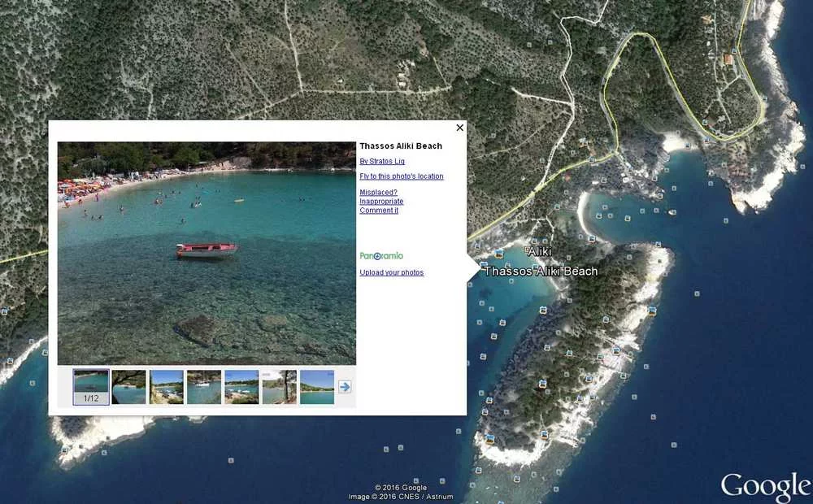Select last thumbnail with turquoise water and sky
813x504 pixels.
pyautogui.click(x=317, y=387)
